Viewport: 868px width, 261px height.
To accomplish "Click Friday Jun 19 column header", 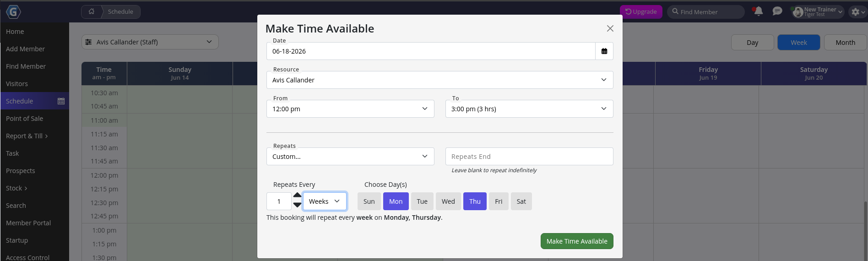I will point(708,73).
